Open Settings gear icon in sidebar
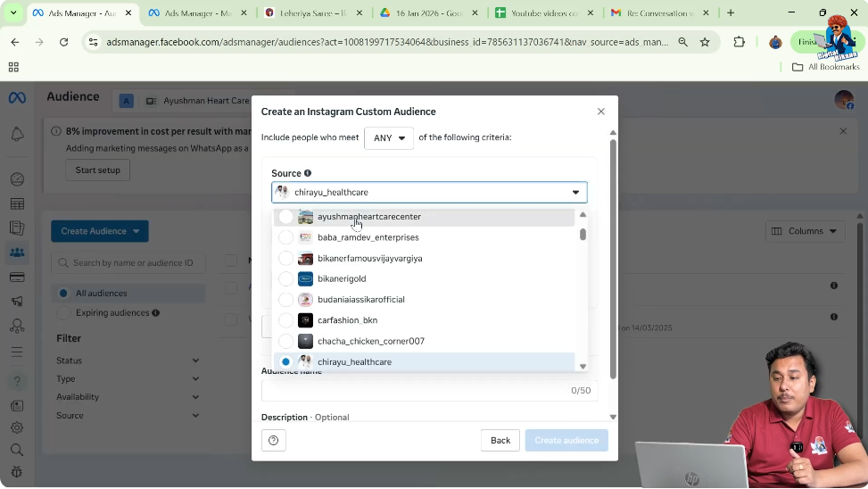Viewport: 868px width, 489px height. 17,427
